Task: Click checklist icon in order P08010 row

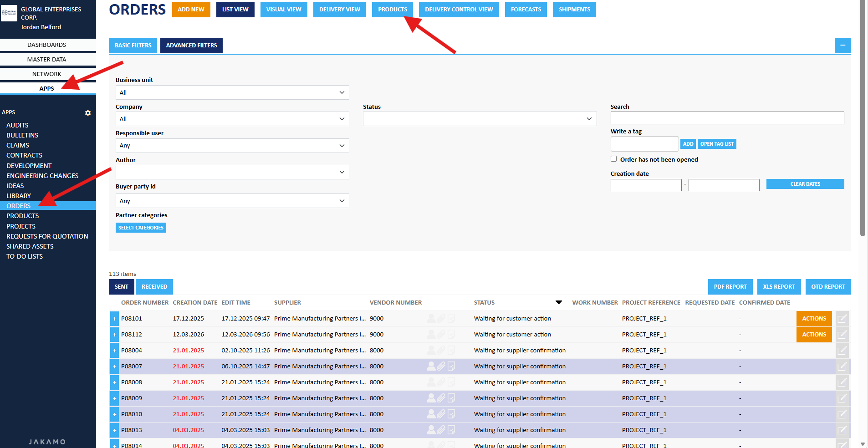Action: pos(451,414)
